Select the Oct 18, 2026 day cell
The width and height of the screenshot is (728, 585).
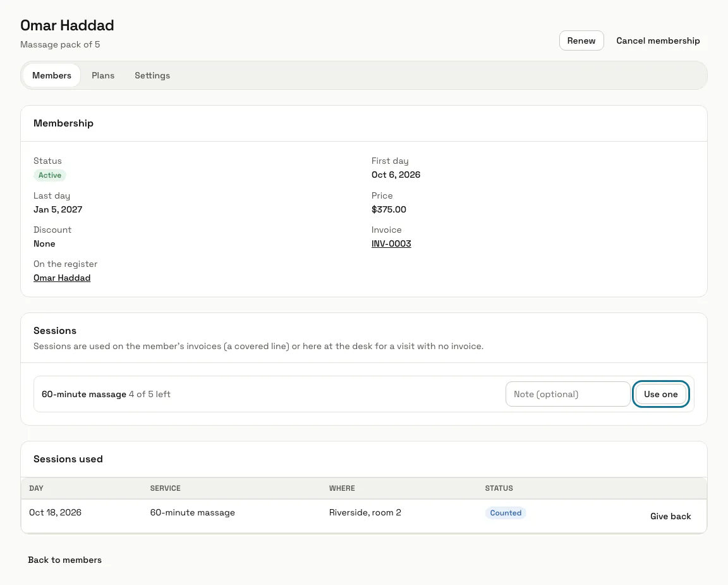tap(55, 512)
